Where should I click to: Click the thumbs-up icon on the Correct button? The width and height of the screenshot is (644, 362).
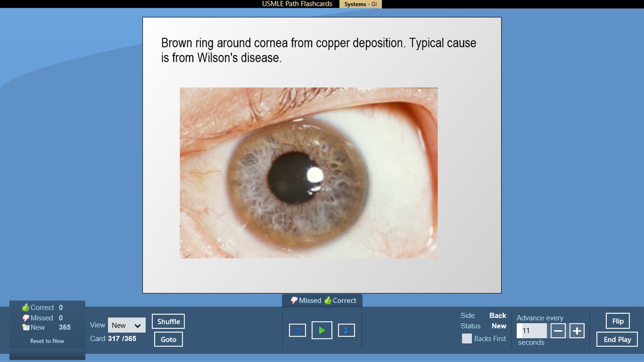pos(329,300)
